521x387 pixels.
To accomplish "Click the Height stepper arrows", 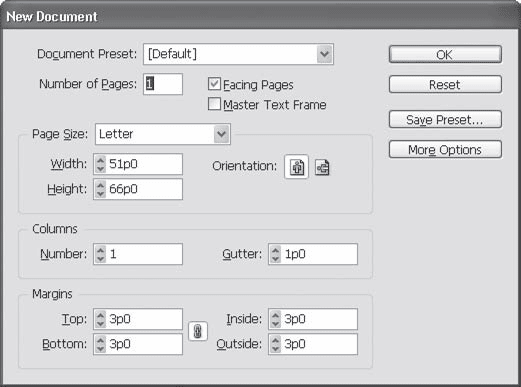I will pyautogui.click(x=100, y=189).
